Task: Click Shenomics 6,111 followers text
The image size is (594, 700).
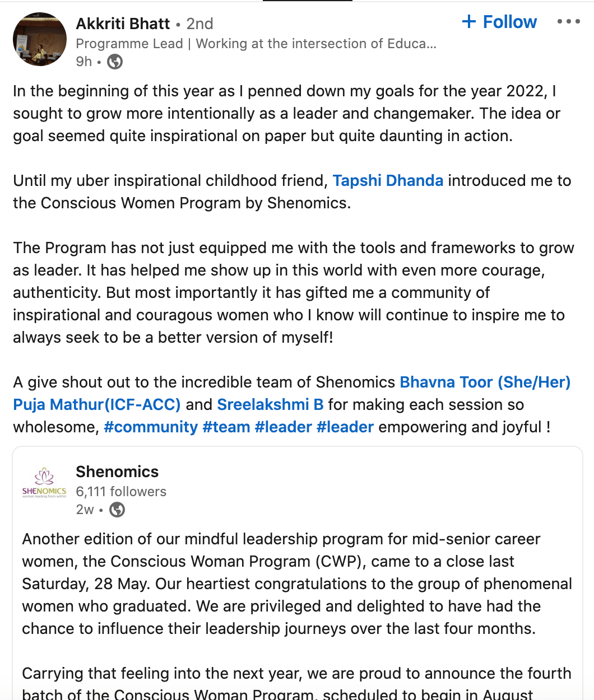Action: pyautogui.click(x=121, y=492)
